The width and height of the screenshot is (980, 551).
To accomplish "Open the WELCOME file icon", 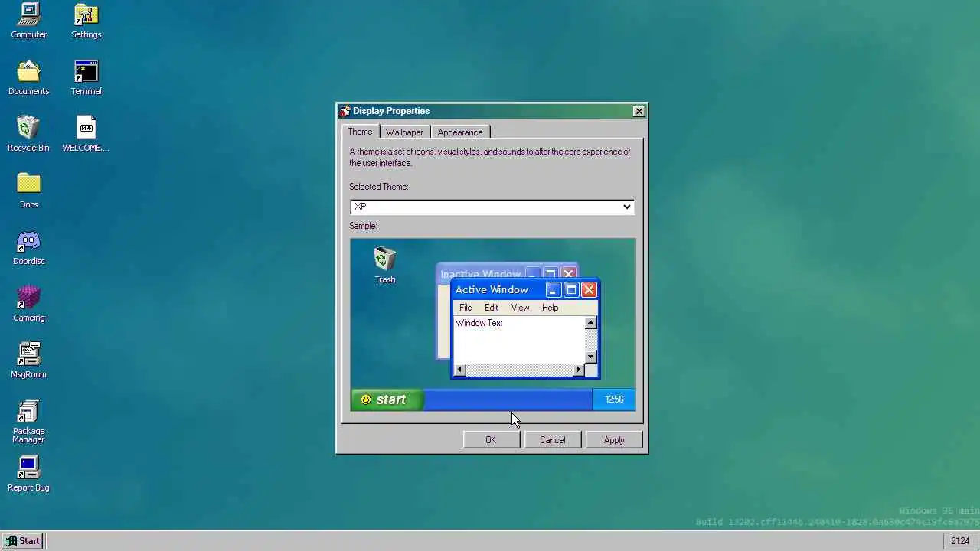I will (x=86, y=134).
